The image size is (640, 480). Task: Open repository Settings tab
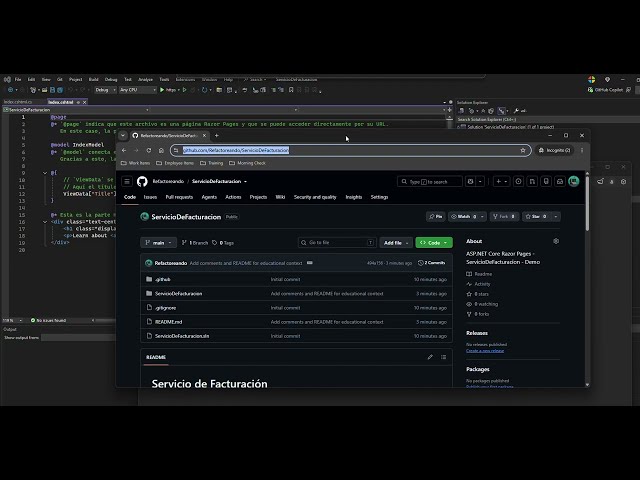[379, 197]
